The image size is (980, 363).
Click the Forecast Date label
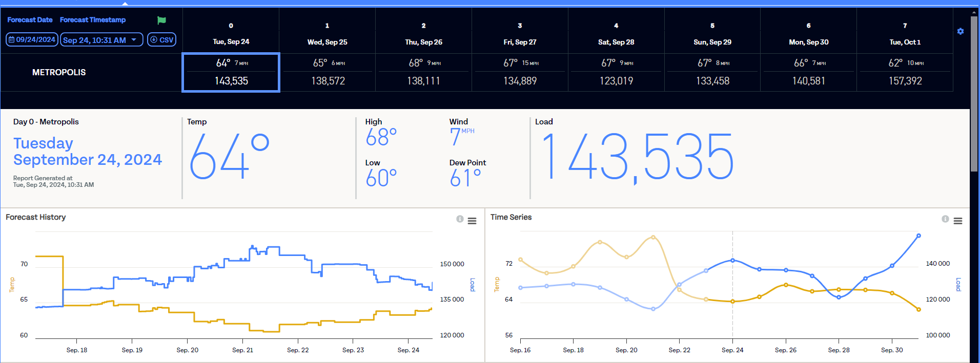tap(30, 20)
